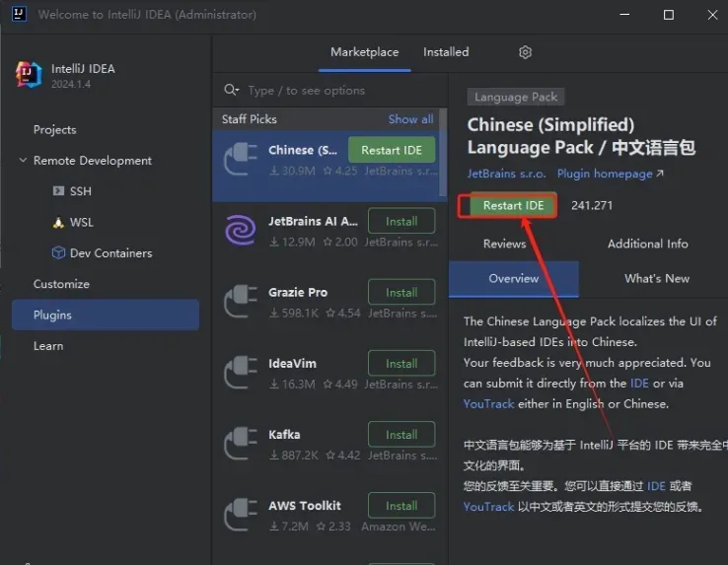Select Remote Development in sidebar
The width and height of the screenshot is (728, 565).
point(93,160)
